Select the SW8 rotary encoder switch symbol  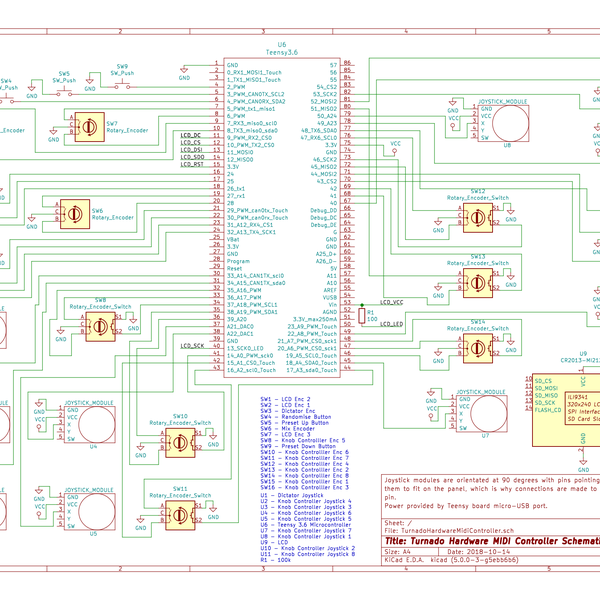100,326
